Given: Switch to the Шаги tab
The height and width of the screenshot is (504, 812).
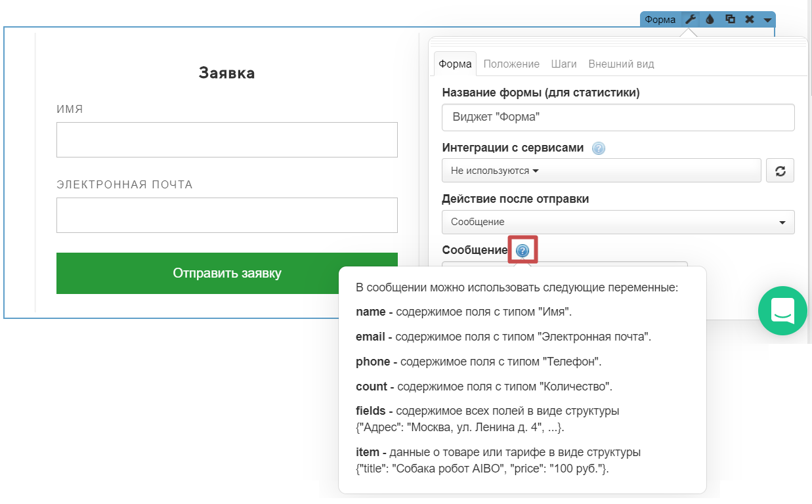Looking at the screenshot, I should (564, 64).
